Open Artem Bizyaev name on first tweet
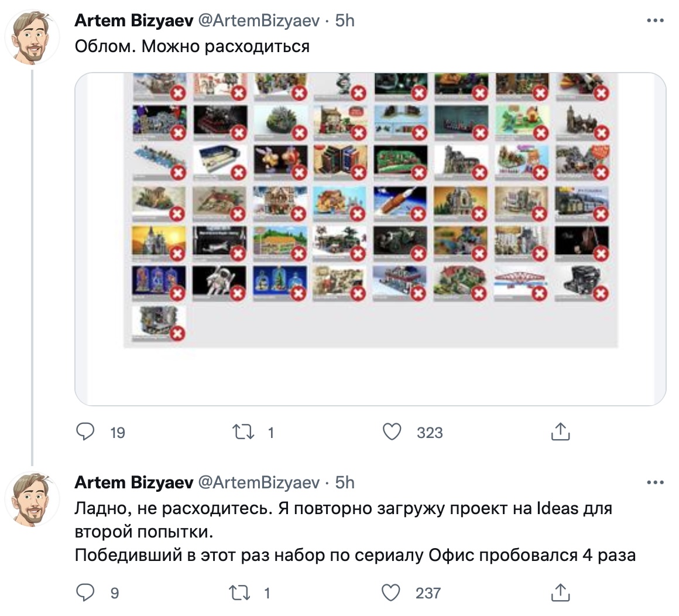This screenshot has height=616, width=679. 134,20
